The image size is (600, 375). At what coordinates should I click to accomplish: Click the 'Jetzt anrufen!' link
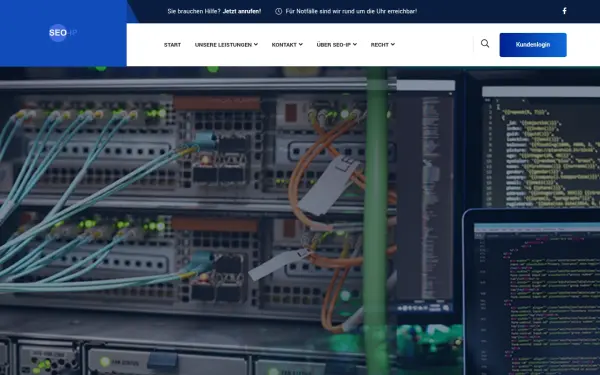click(x=242, y=11)
